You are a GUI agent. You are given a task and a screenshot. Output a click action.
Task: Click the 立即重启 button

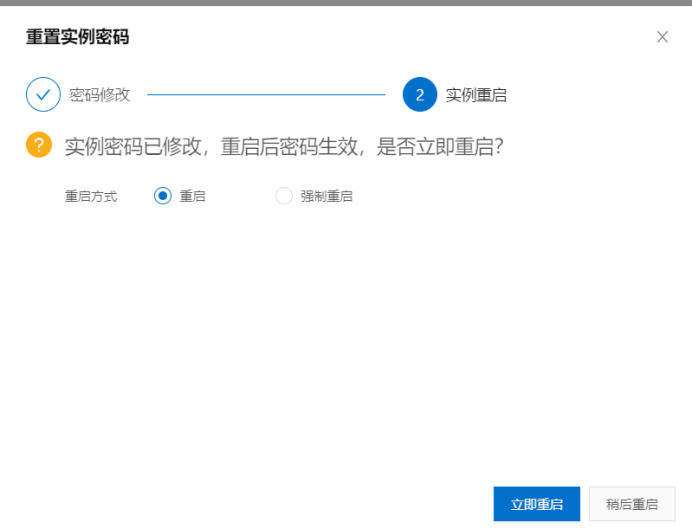tap(537, 504)
